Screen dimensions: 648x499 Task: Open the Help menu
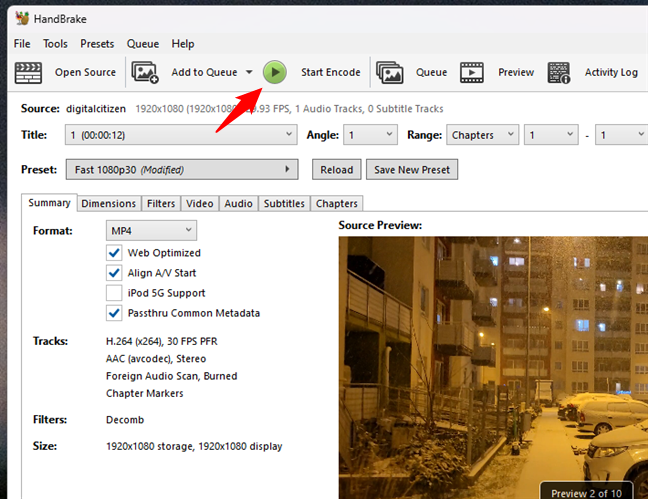pyautogui.click(x=183, y=44)
